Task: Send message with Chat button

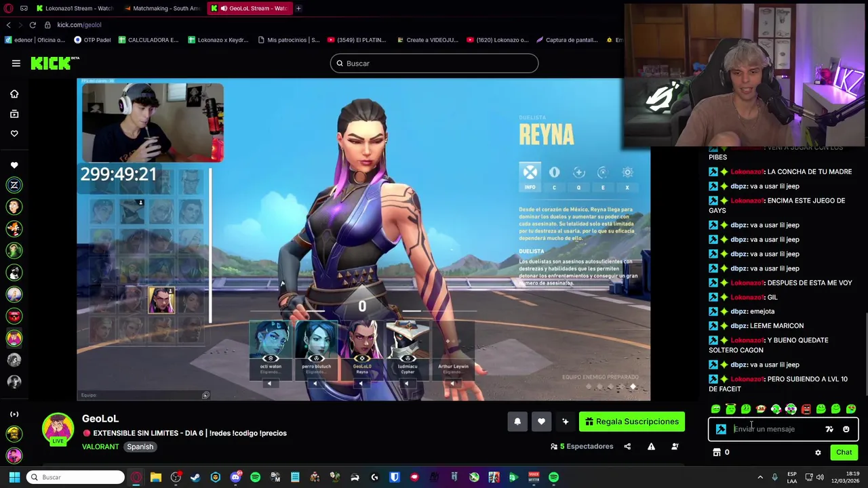Action: (x=844, y=452)
